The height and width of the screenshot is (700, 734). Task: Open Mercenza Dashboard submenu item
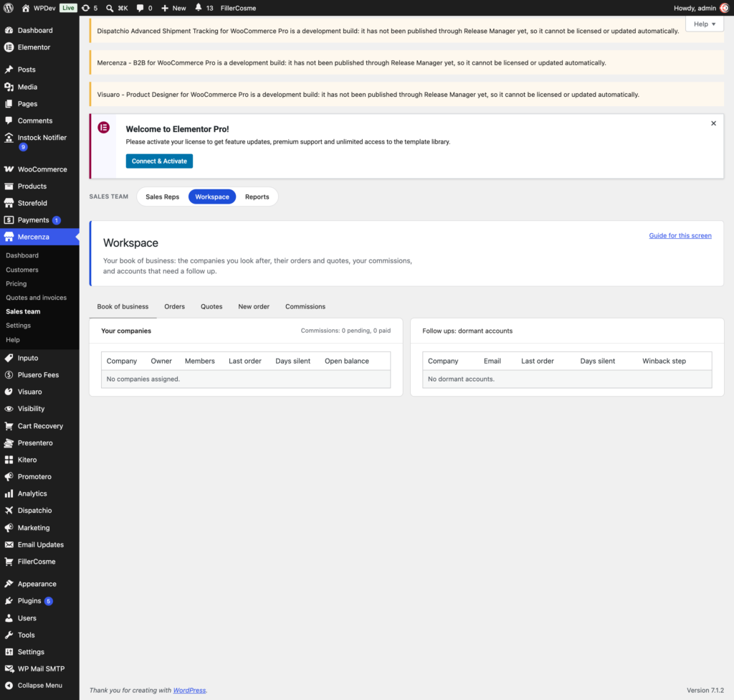click(x=22, y=255)
